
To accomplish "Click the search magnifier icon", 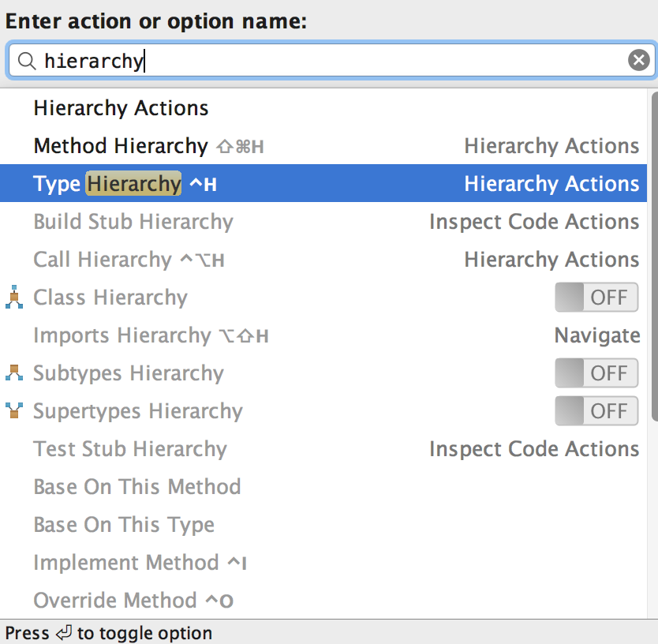I will [27, 61].
